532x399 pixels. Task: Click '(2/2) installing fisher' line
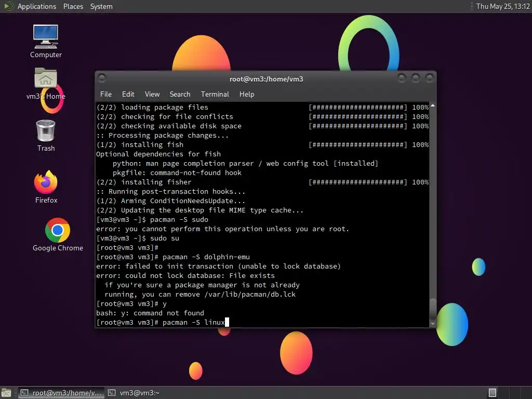[262, 182]
